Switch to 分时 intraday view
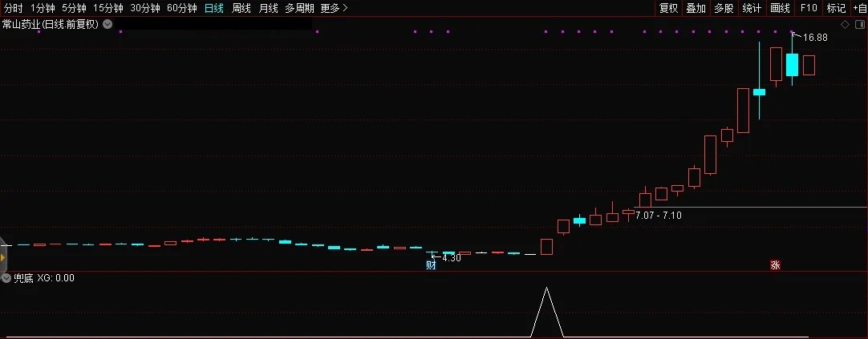The width and height of the screenshot is (868, 339). [x=13, y=8]
